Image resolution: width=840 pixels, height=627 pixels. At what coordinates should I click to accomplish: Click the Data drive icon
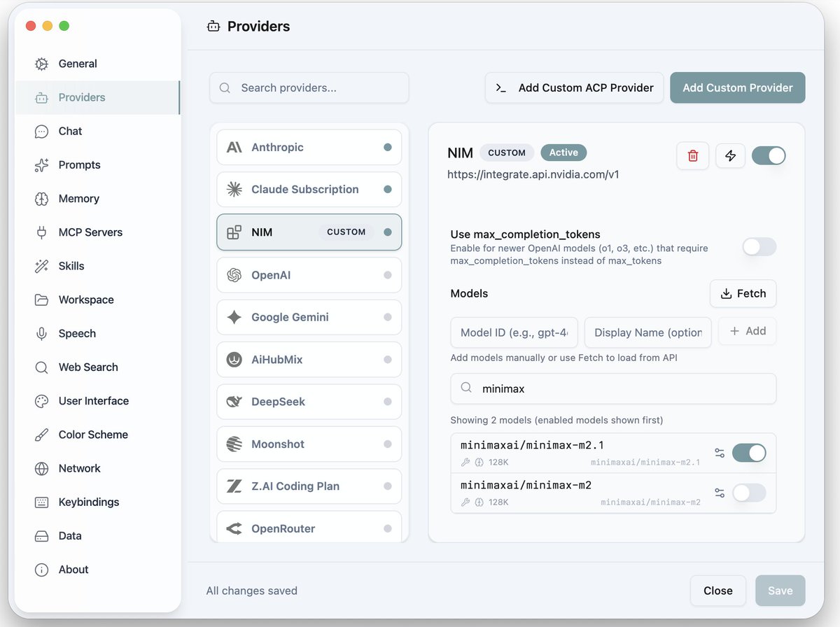point(41,536)
